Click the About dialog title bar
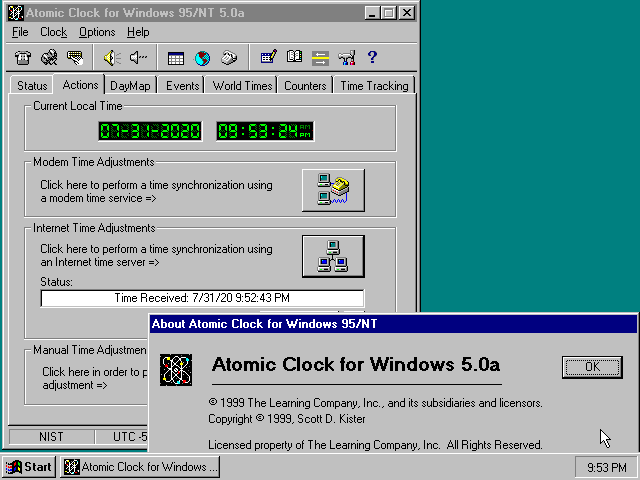The height and width of the screenshot is (480, 640). (x=393, y=324)
